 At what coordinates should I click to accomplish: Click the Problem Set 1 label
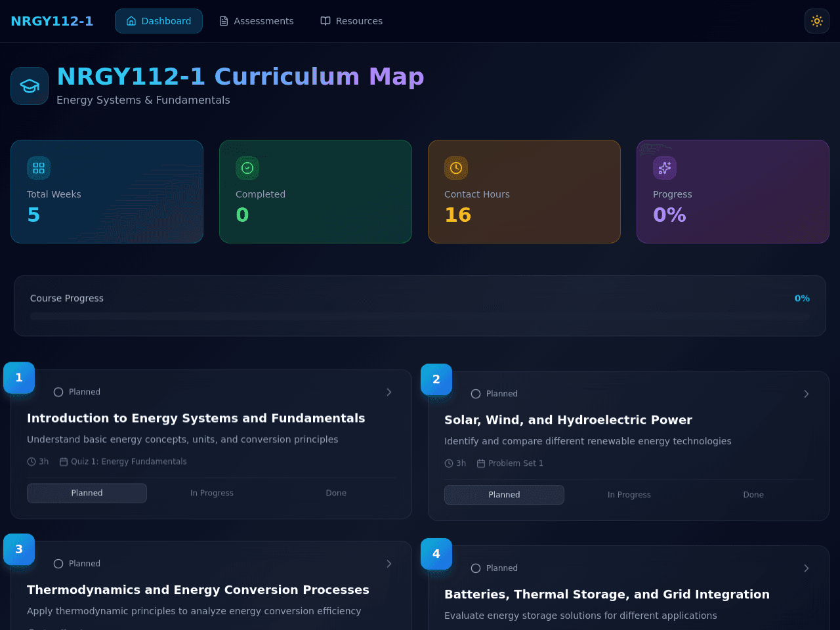pyautogui.click(x=516, y=463)
